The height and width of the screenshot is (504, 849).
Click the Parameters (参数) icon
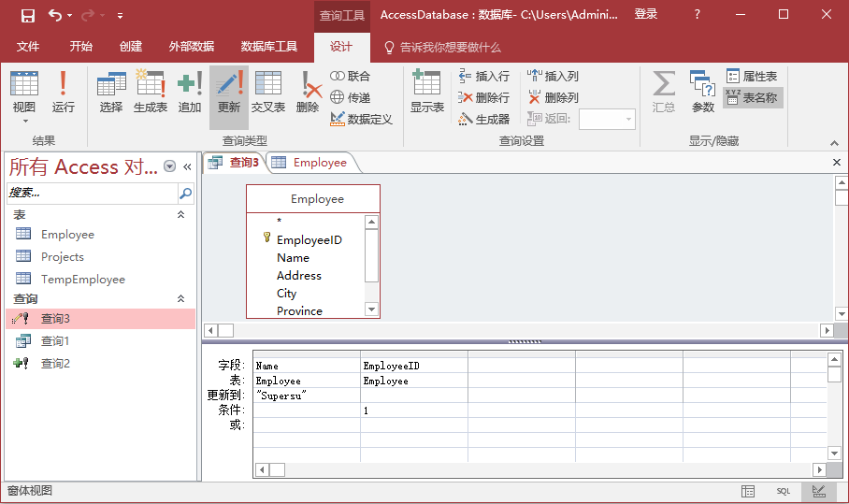(702, 93)
